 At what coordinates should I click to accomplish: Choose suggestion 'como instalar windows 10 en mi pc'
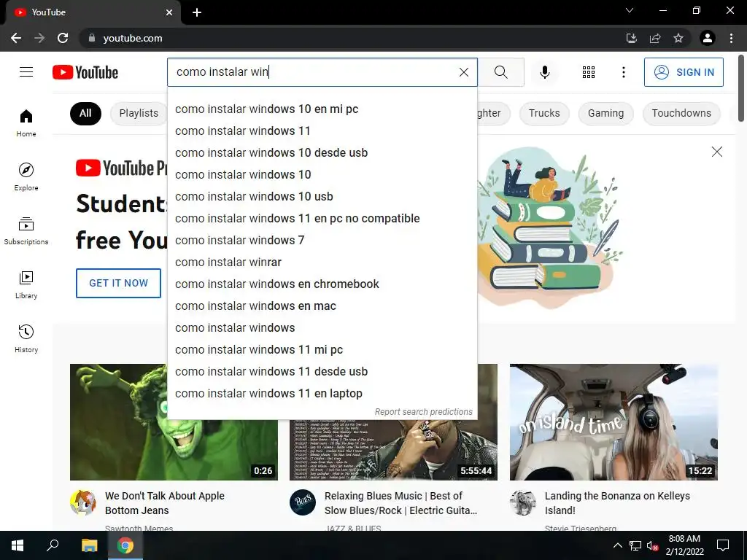322,109
